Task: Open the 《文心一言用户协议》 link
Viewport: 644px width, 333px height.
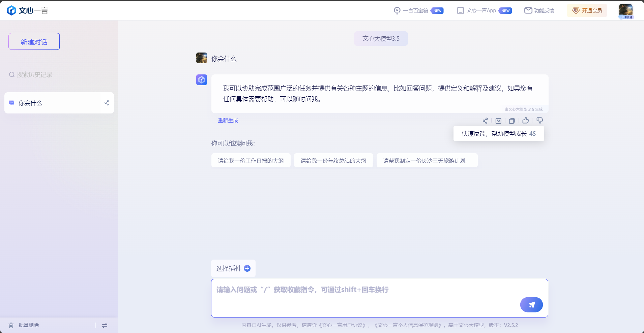Action: [x=343, y=325]
